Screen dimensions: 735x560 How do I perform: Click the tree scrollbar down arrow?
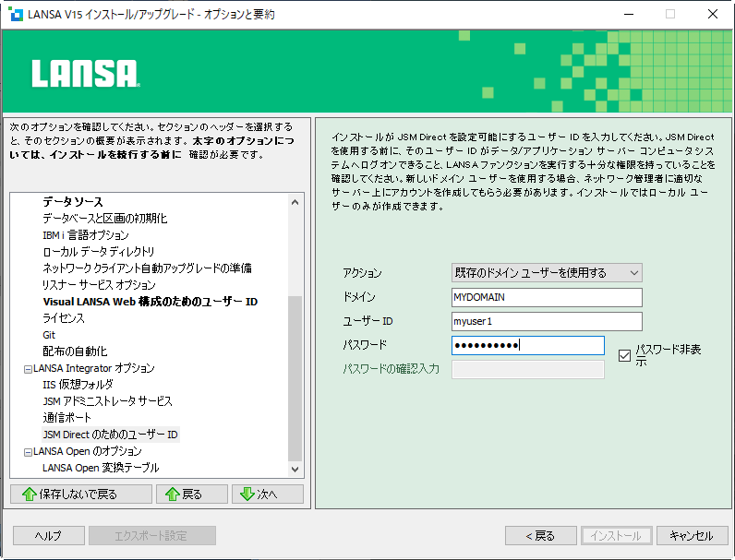point(295,470)
